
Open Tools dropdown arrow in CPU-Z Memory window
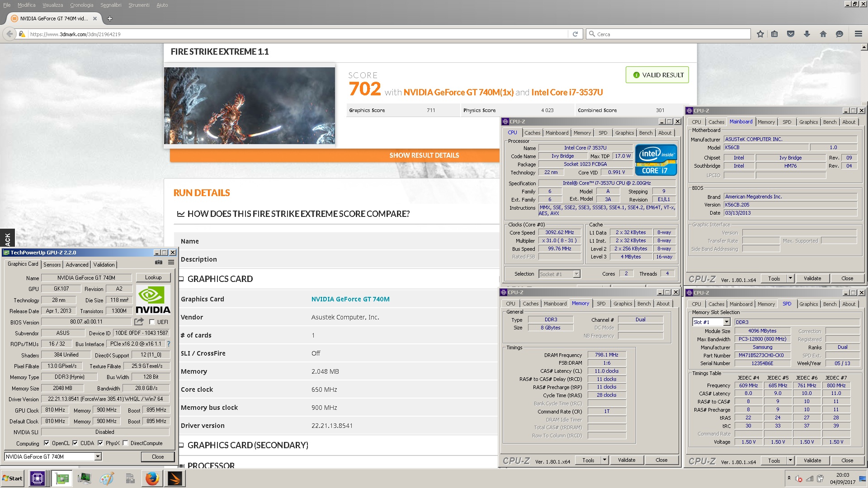(x=604, y=460)
